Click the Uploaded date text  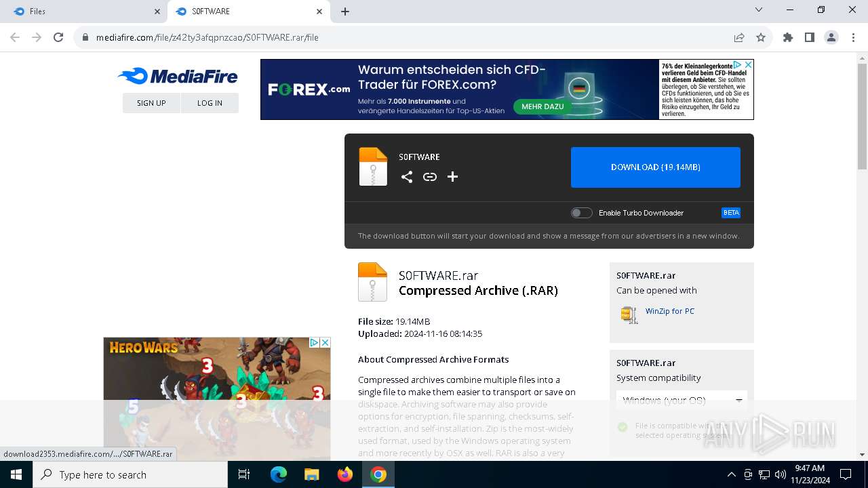[420, 333]
